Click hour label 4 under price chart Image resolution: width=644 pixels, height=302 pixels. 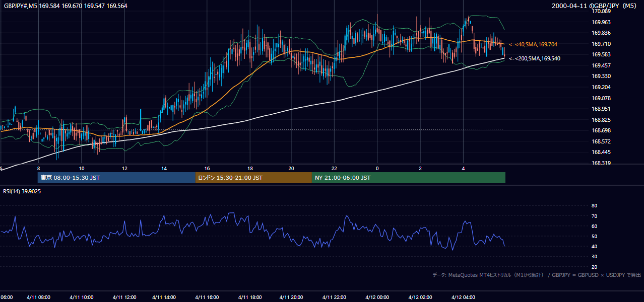click(x=463, y=168)
